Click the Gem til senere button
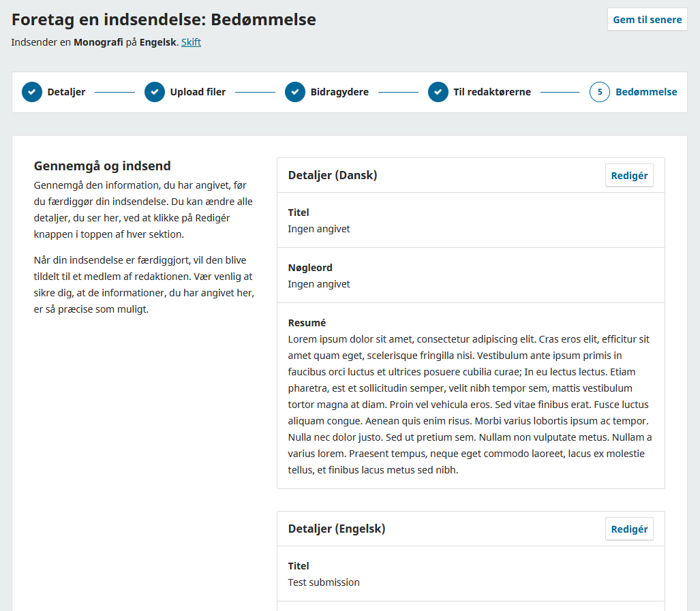The height and width of the screenshot is (611, 700). coord(647,19)
